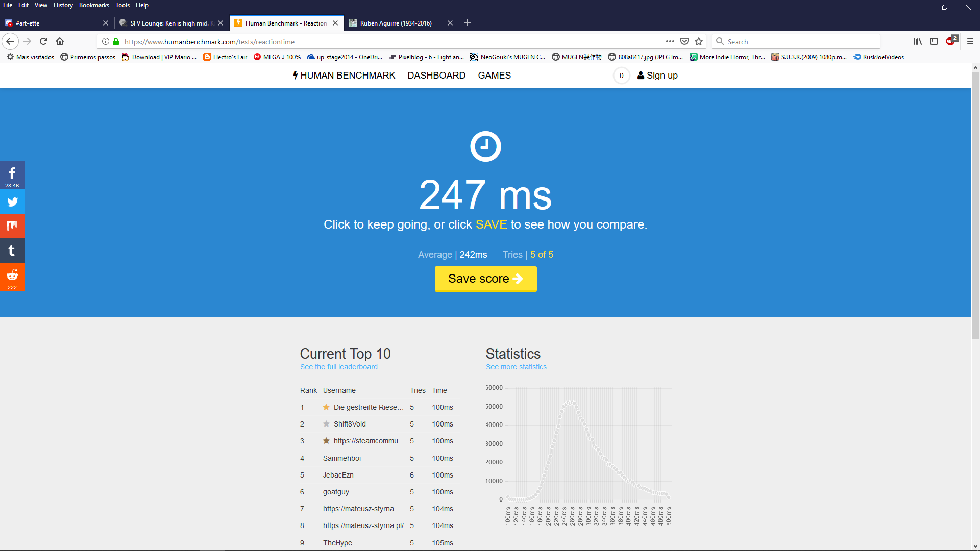Viewport: 980px width, 551px height.
Task: Close the Rubén Aguirre tab
Action: [450, 23]
